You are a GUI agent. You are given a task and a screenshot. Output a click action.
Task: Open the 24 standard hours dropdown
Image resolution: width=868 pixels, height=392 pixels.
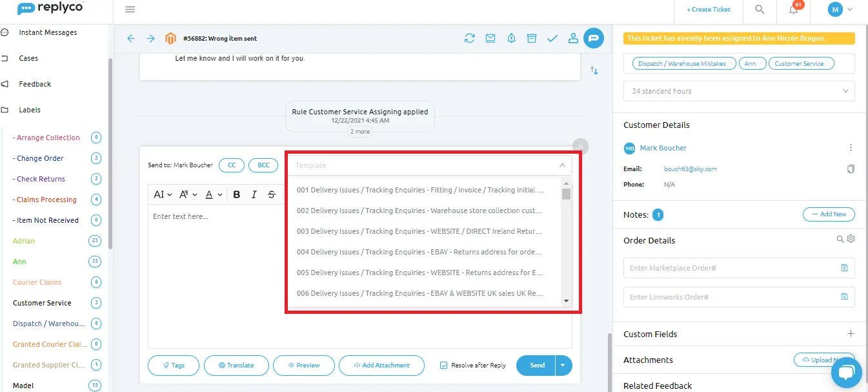[x=739, y=91]
